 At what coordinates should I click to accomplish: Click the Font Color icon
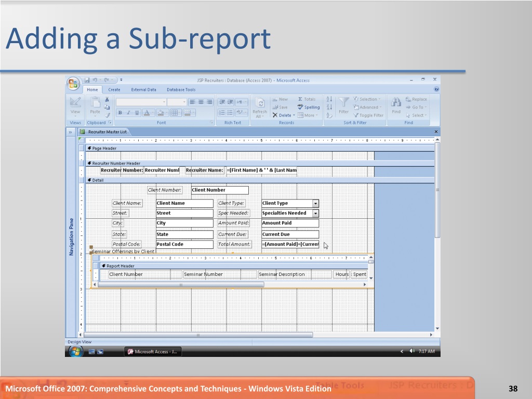coord(147,113)
